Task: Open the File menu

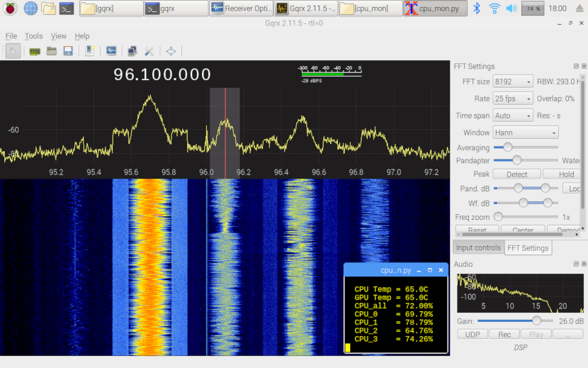Action: point(11,36)
